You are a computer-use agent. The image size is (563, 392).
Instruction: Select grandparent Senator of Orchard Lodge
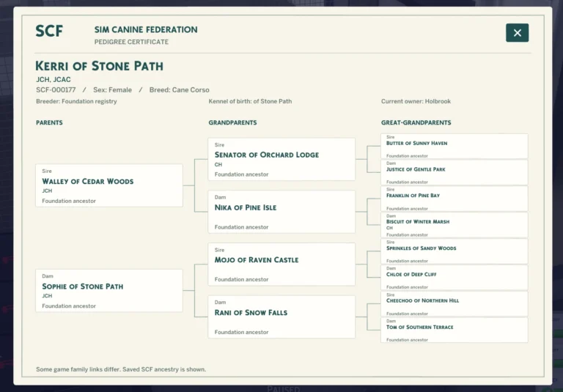click(x=281, y=160)
